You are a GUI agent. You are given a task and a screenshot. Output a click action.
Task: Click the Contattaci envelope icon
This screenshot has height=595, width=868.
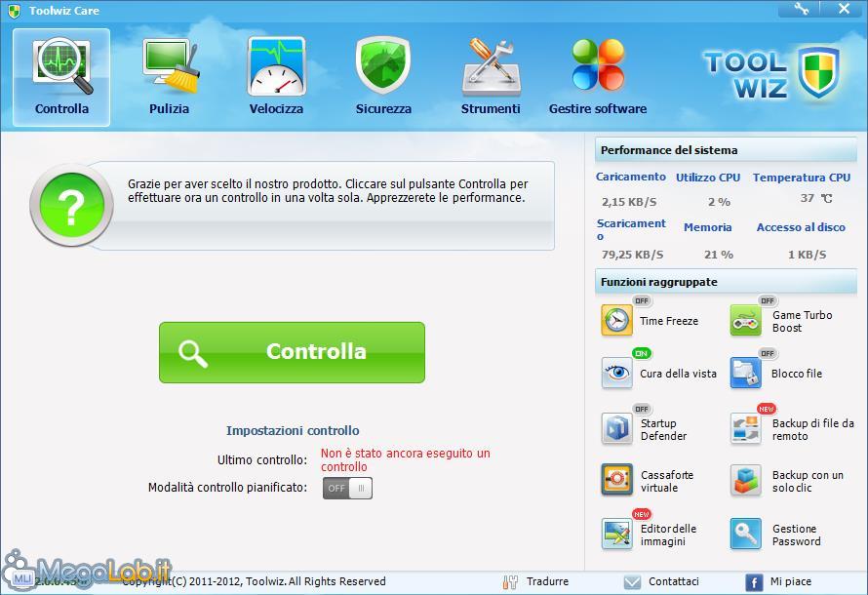[x=632, y=582]
